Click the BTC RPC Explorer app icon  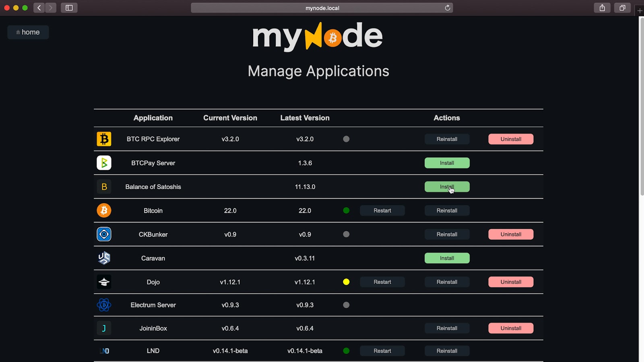(x=104, y=139)
